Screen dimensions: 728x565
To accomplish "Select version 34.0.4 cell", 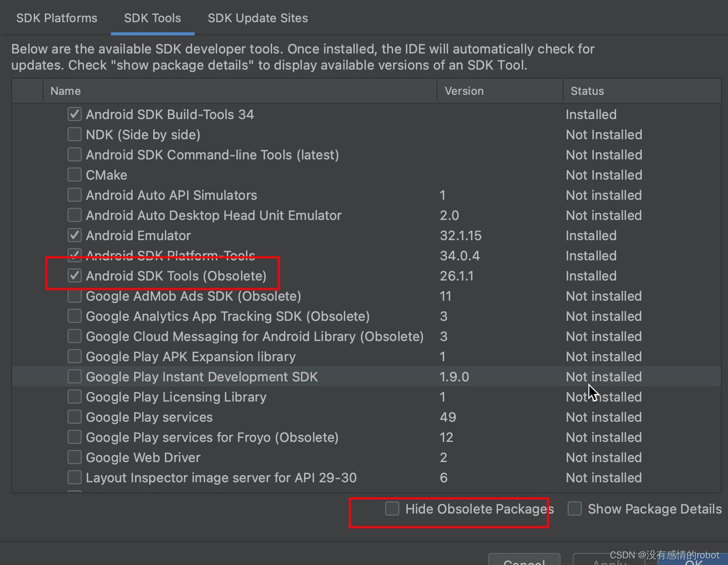I will tap(460, 256).
